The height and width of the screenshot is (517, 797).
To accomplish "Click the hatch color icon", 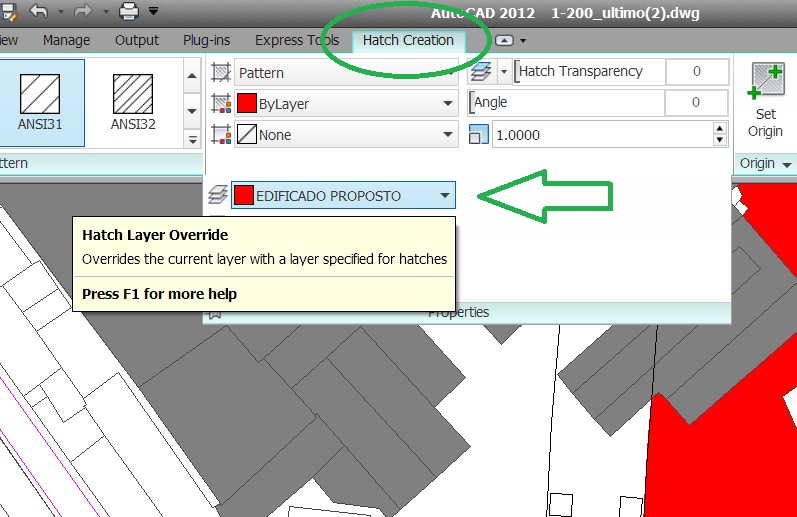I will pyautogui.click(x=221, y=104).
